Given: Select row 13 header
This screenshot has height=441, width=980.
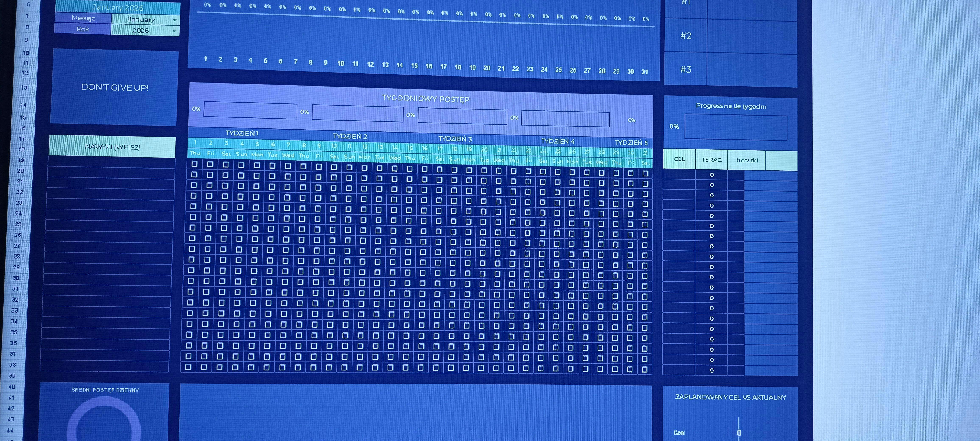Looking at the screenshot, I should 24,88.
